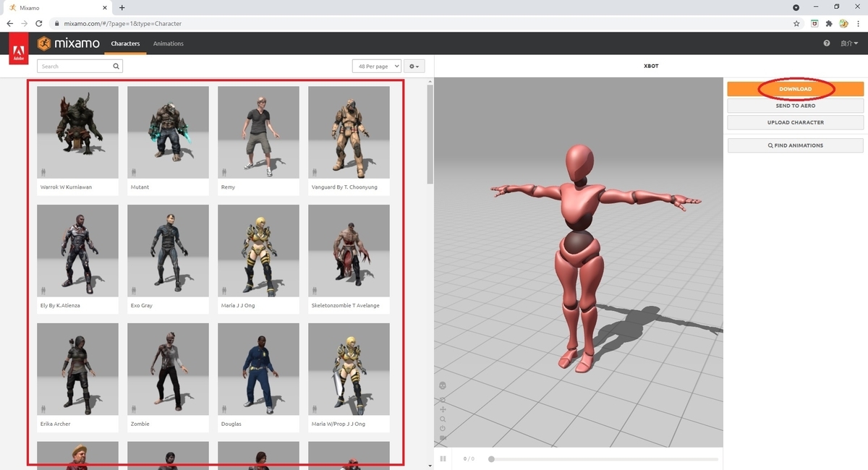Click the browser address bar URL
The width and height of the screenshot is (868, 470).
point(122,23)
